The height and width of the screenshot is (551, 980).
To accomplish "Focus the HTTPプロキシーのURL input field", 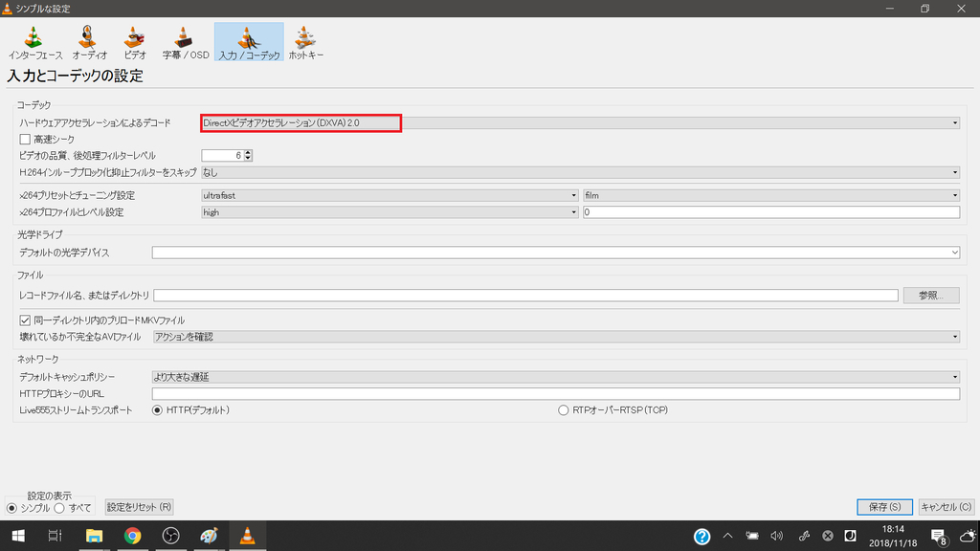I will click(556, 393).
